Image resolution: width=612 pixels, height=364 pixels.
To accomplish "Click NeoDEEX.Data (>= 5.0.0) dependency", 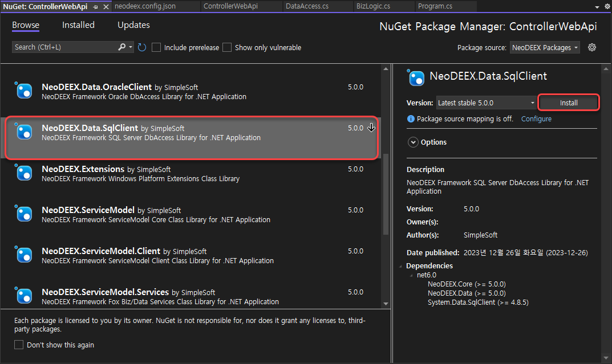I will (467, 293).
